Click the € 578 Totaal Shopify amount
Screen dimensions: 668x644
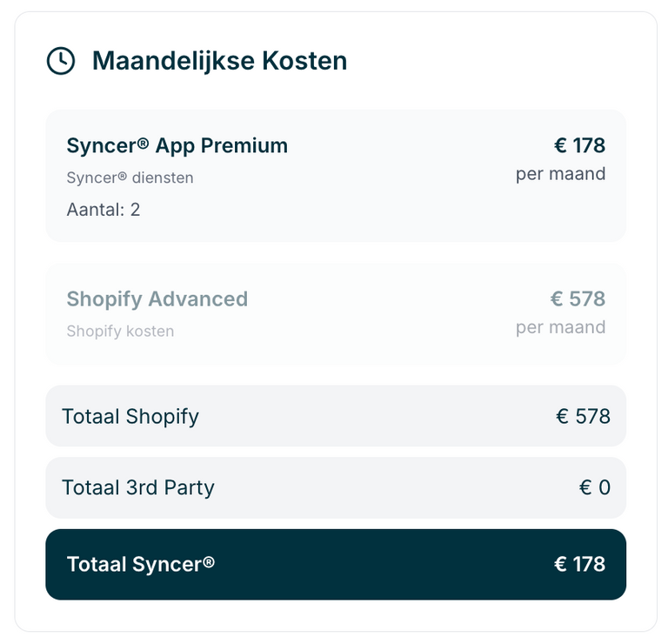click(x=583, y=416)
